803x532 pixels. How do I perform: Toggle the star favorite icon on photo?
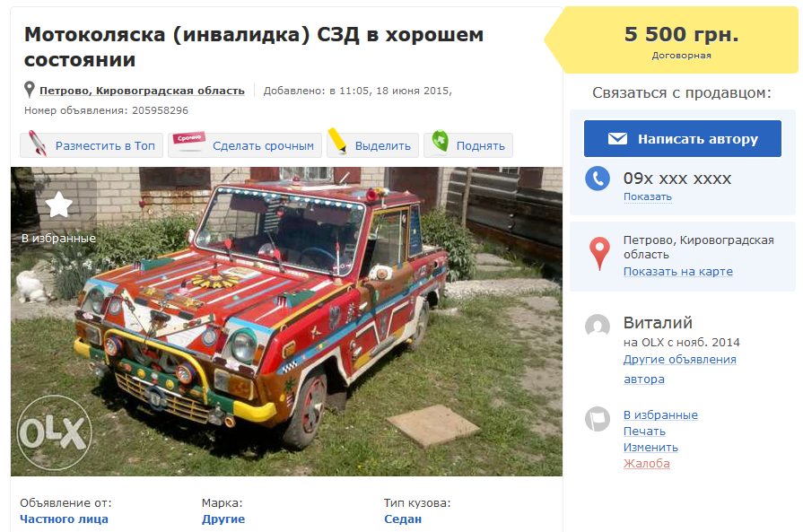[59, 205]
